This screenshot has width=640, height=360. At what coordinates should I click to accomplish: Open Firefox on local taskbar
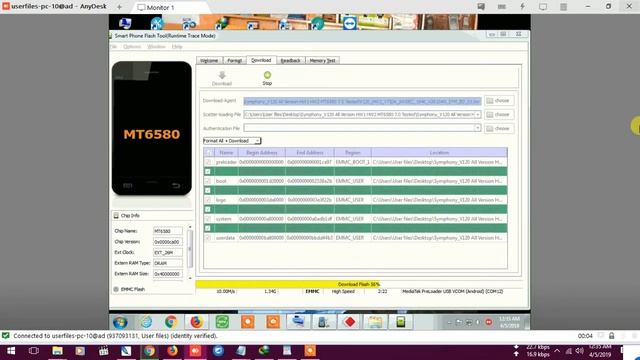tap(173, 351)
